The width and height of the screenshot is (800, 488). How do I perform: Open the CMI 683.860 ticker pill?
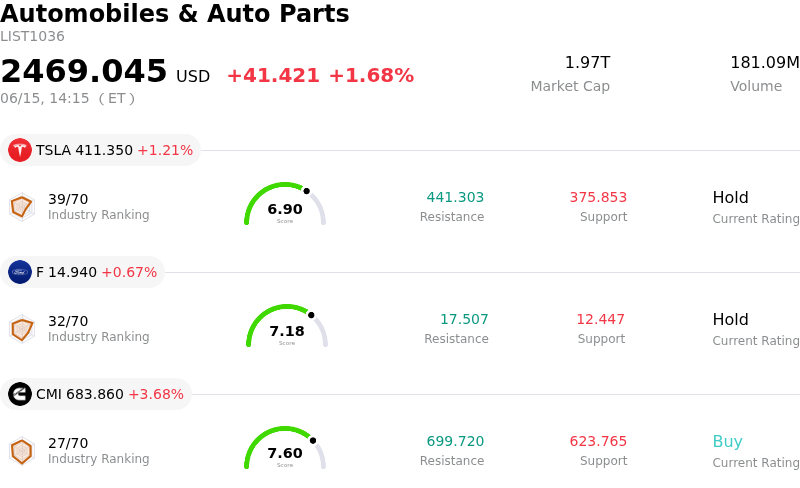(96, 394)
